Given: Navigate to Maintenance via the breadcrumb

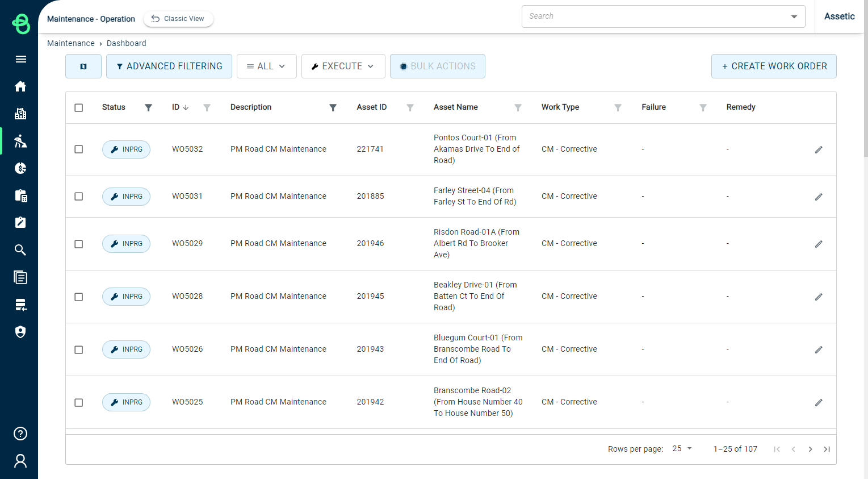Looking at the screenshot, I should pyautogui.click(x=71, y=43).
